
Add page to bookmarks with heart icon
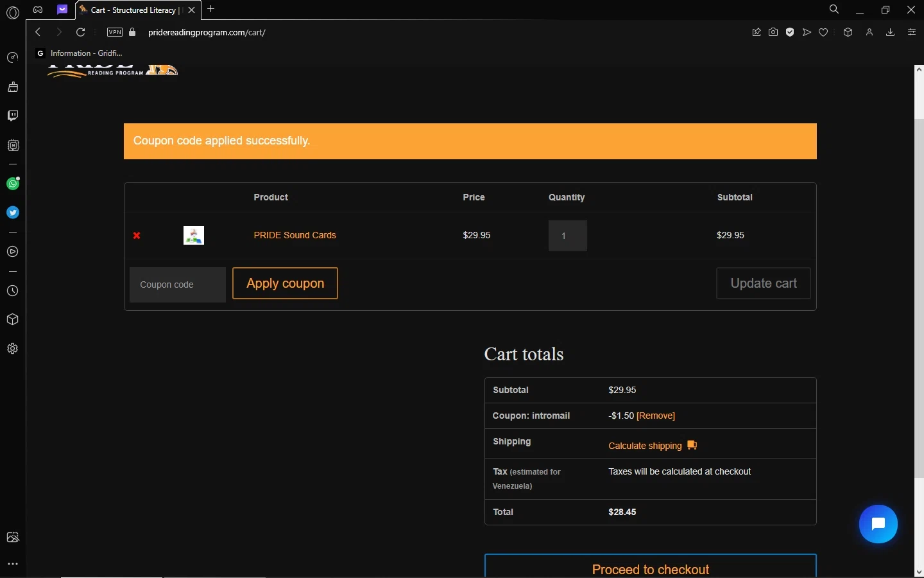(823, 32)
